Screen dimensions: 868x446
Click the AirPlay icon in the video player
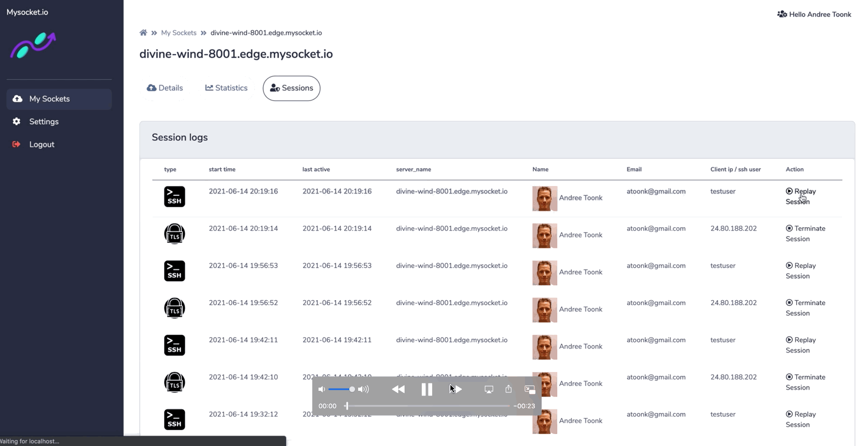click(489, 389)
